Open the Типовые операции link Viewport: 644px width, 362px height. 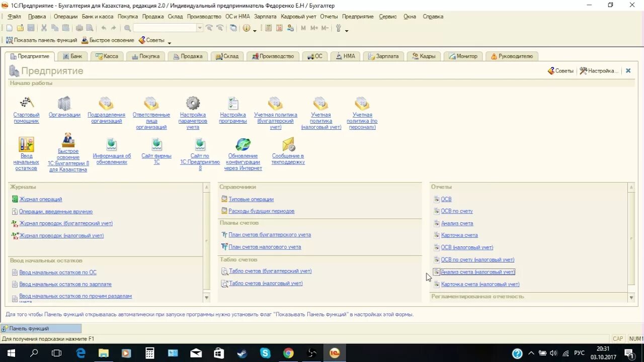pyautogui.click(x=251, y=200)
